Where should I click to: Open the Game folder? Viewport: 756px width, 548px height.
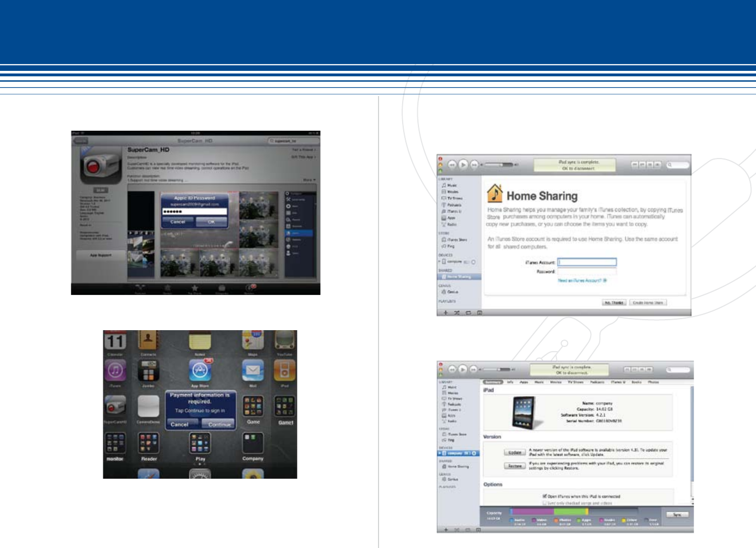coord(253,406)
